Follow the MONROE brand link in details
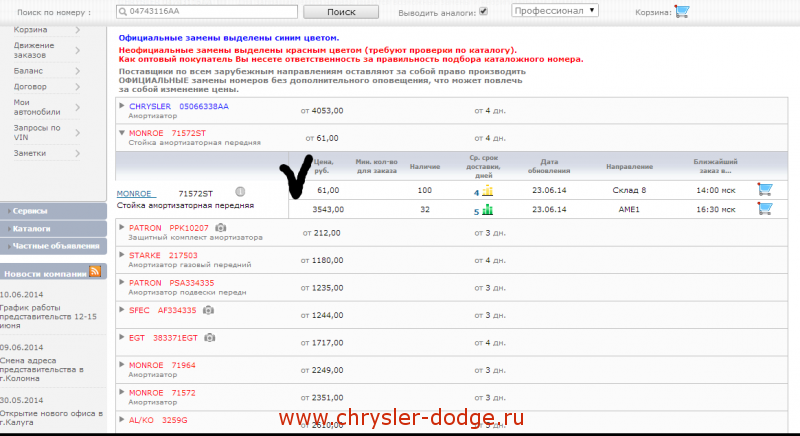The height and width of the screenshot is (436, 800). point(134,194)
